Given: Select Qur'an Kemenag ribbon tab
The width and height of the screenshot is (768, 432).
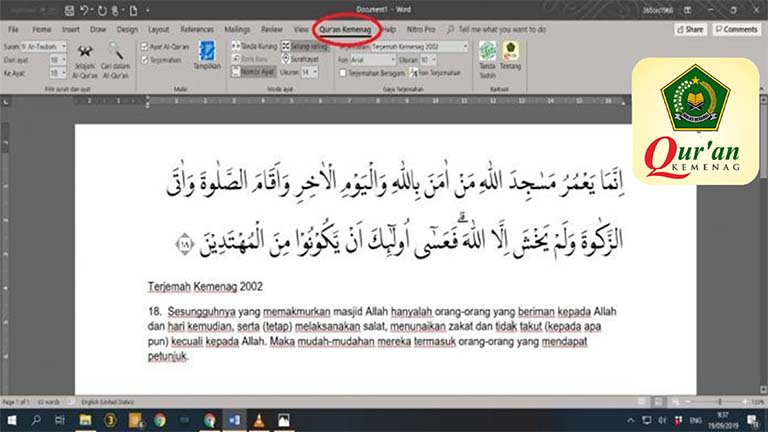Looking at the screenshot, I should 345,29.
